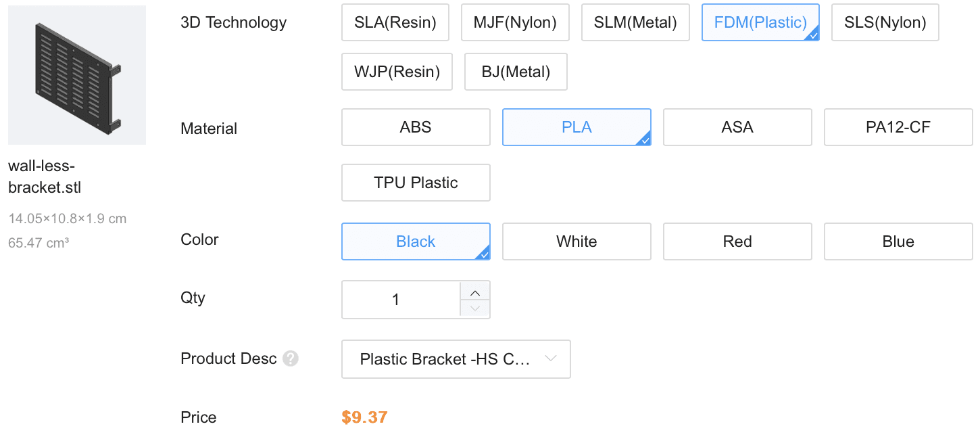The width and height of the screenshot is (980, 441).
Task: Expand the Product Desc dropdown
Action: (x=456, y=359)
